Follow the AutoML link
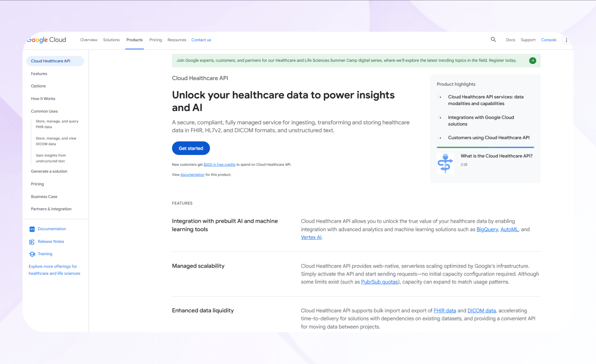The width and height of the screenshot is (596, 364). [509, 229]
